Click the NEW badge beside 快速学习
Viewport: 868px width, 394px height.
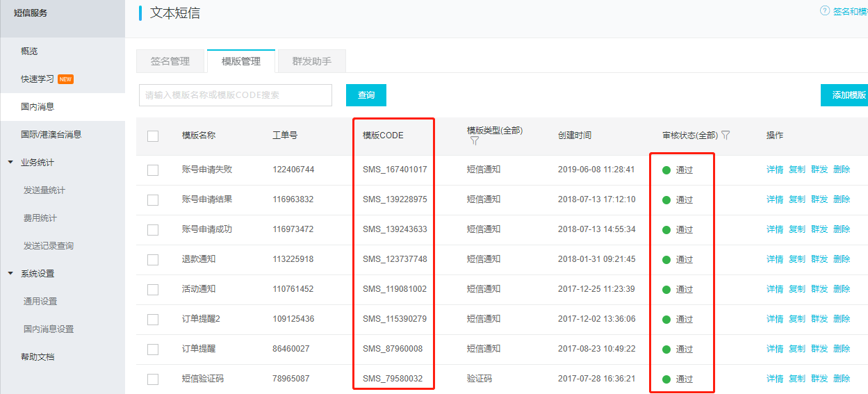[65, 79]
